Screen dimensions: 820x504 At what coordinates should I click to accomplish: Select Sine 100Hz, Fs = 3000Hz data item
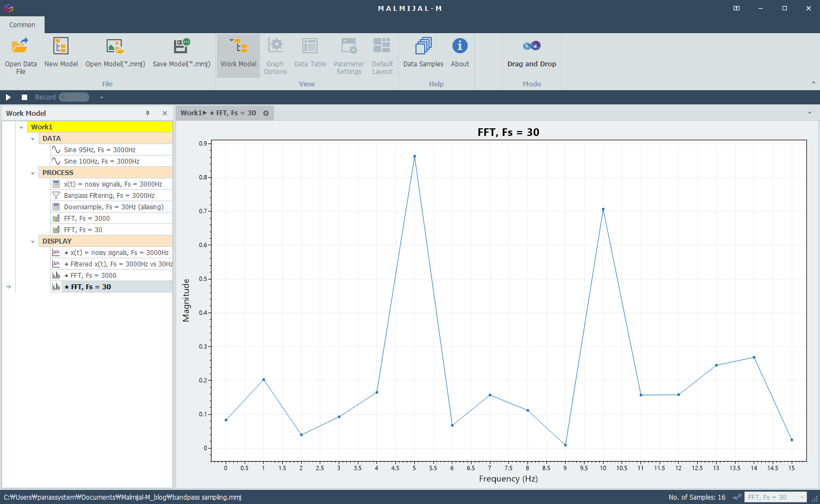111,161
